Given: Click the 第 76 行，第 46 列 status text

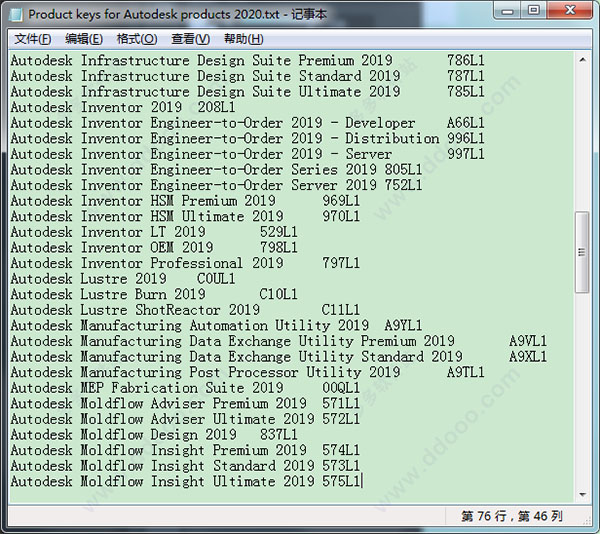Looking at the screenshot, I should click(512, 516).
